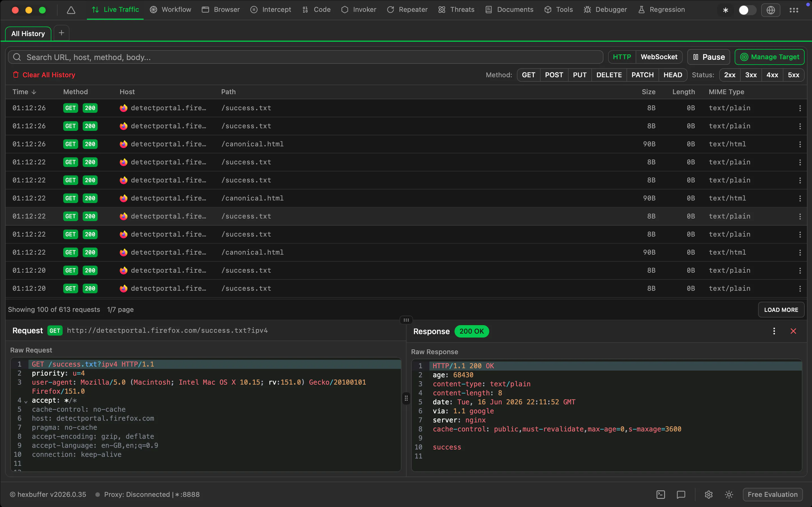
Task: Select the WebSocket traffic filter
Action: coord(659,57)
